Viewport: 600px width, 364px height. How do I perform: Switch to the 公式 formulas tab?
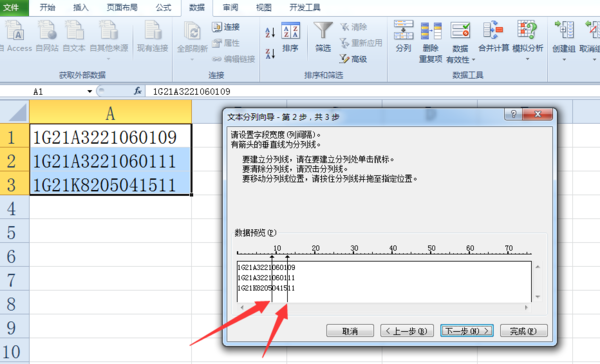pos(163,7)
